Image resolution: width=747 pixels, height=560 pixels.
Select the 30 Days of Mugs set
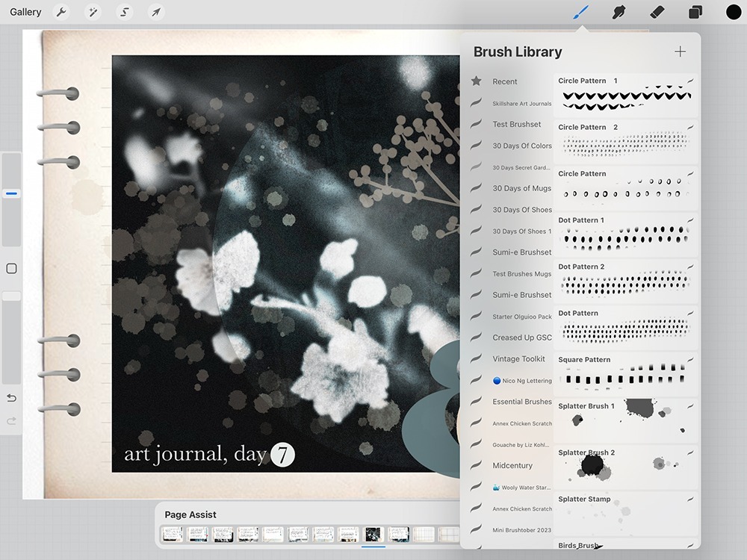[521, 188]
